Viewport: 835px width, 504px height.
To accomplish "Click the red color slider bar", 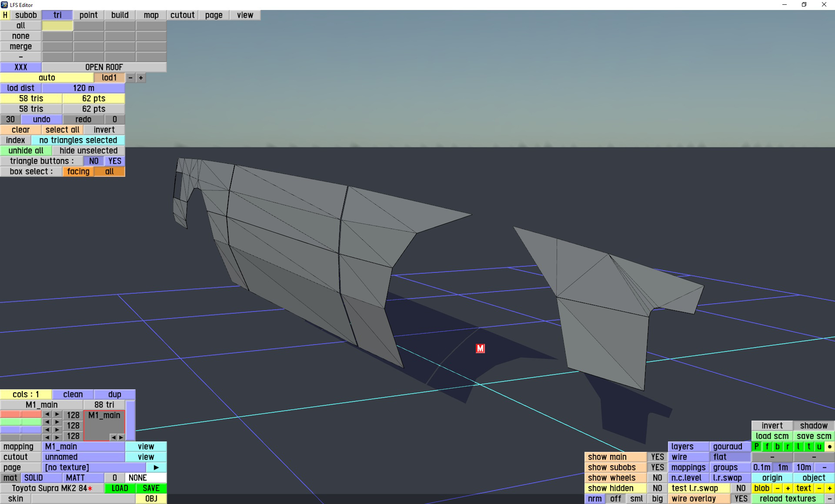I will (x=20, y=414).
